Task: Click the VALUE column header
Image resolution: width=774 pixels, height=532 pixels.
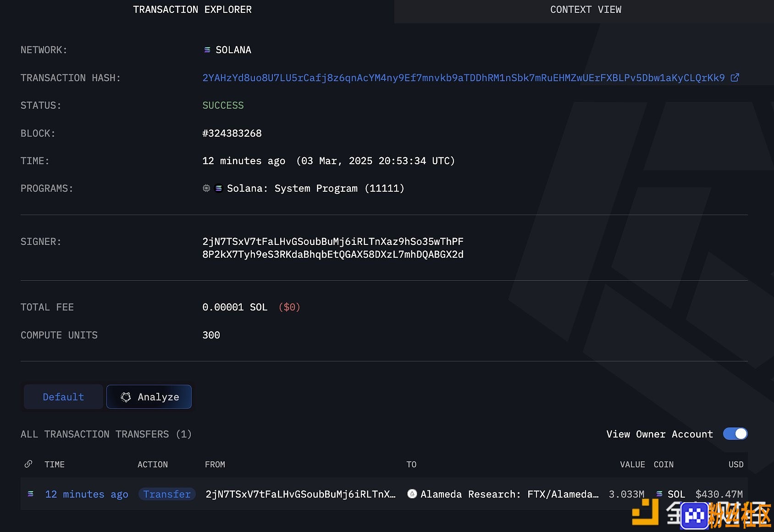Action: coord(632,465)
